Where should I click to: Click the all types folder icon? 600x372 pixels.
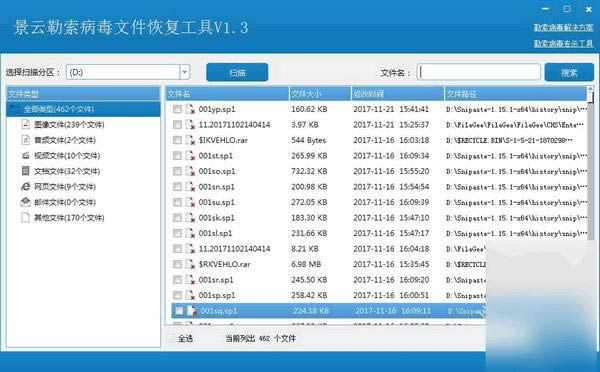[x=15, y=109]
